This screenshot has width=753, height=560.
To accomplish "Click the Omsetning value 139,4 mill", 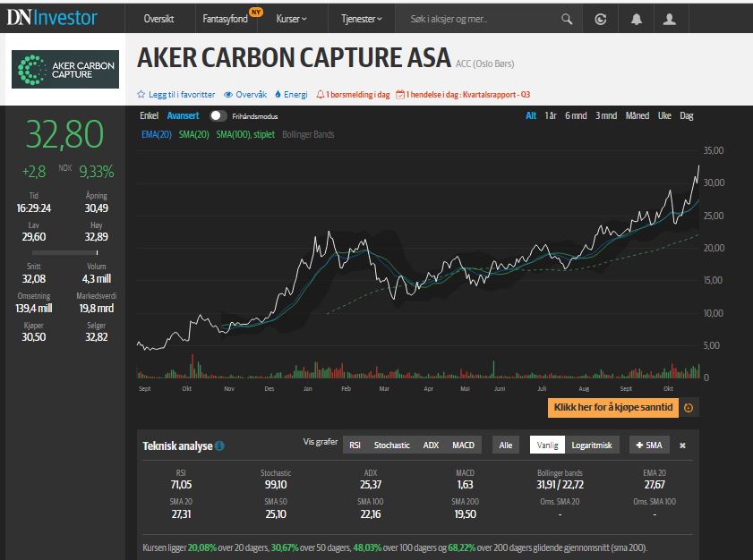I will [34, 308].
